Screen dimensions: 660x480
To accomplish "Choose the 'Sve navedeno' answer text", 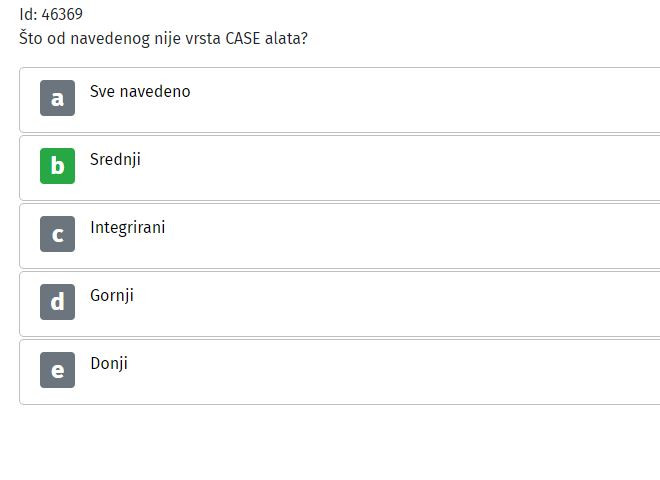I will (x=140, y=91).
